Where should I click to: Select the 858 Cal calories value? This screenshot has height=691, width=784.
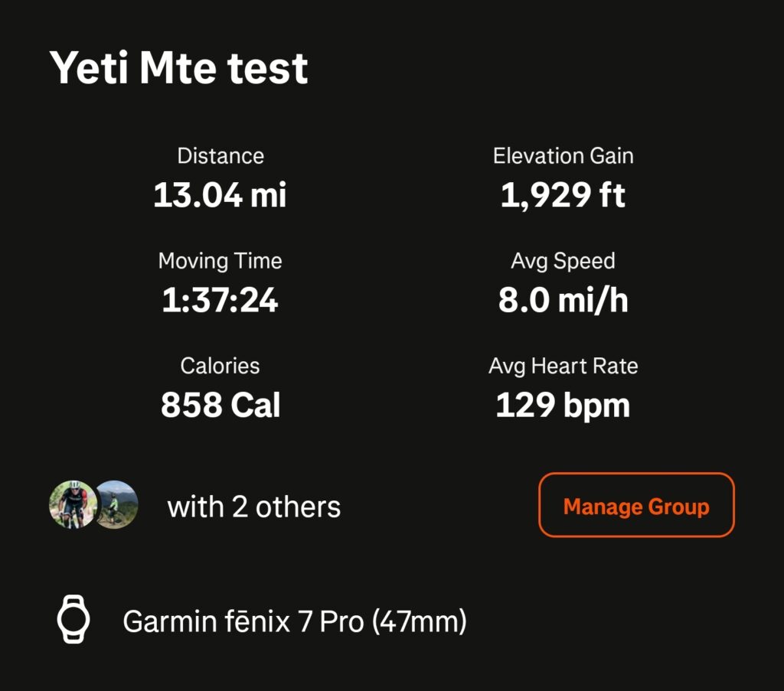coord(220,405)
